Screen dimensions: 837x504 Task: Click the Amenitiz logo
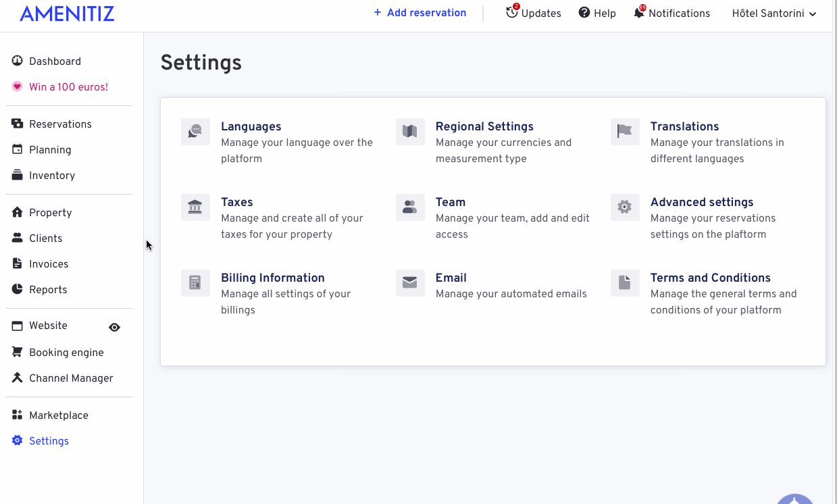pyautogui.click(x=67, y=14)
